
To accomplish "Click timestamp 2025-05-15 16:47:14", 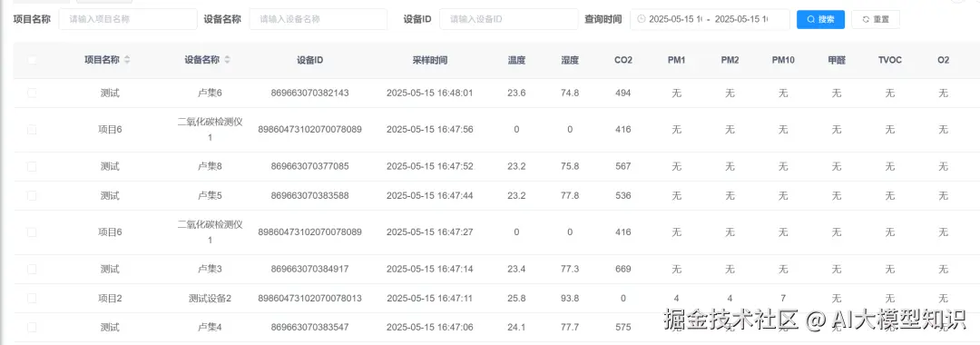I will (x=430, y=270).
